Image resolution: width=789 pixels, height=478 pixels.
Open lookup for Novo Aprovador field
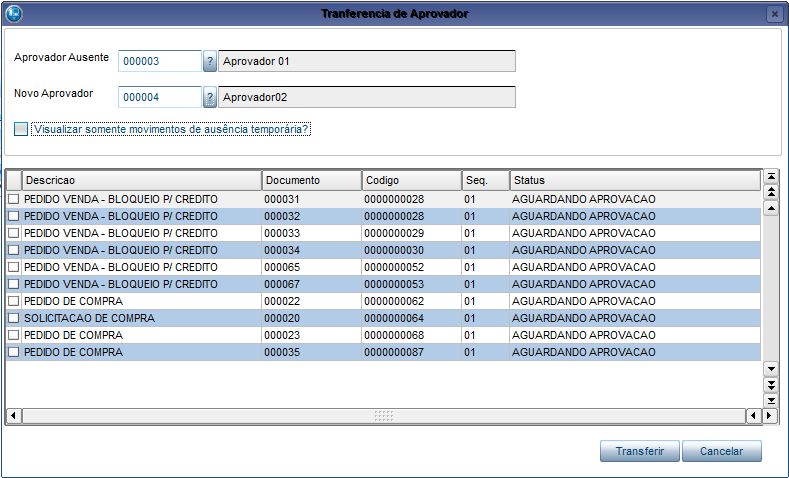click(210, 97)
